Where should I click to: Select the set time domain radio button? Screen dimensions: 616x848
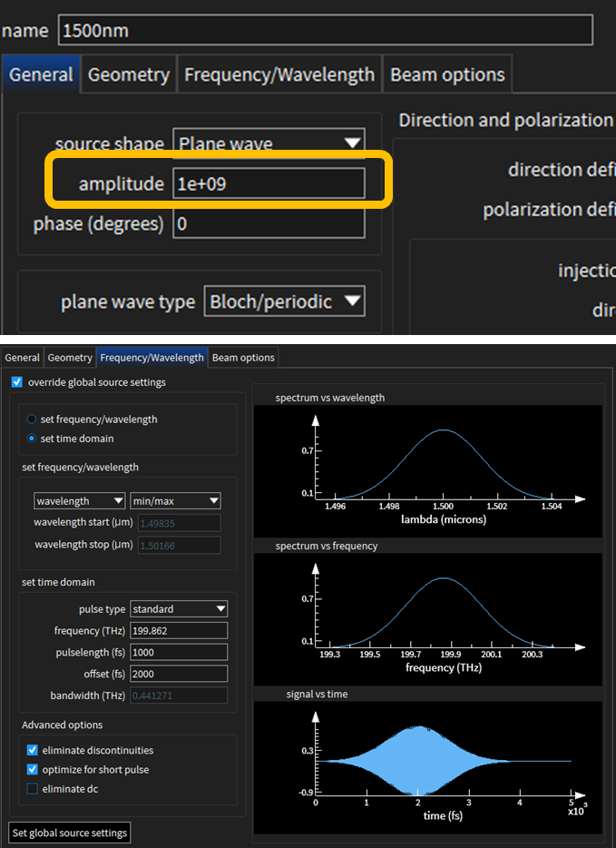33,439
